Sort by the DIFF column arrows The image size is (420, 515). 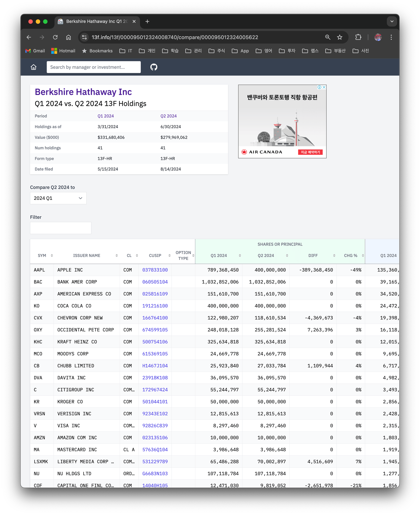point(334,255)
